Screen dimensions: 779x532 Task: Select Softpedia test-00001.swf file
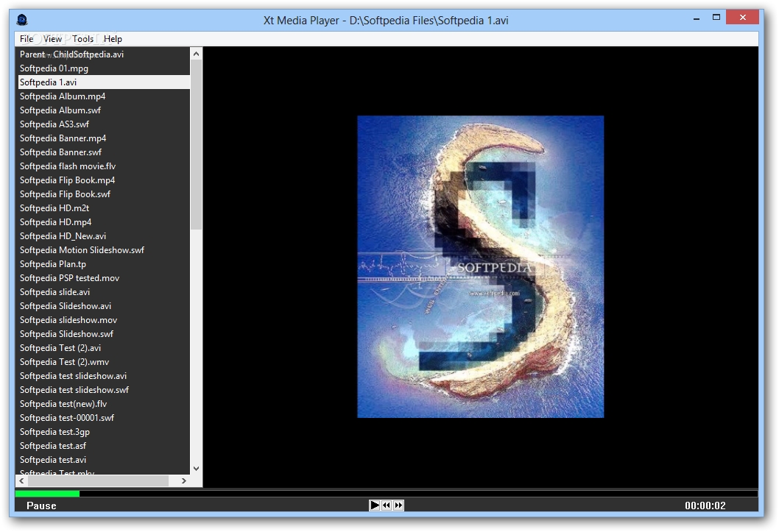[104, 418]
